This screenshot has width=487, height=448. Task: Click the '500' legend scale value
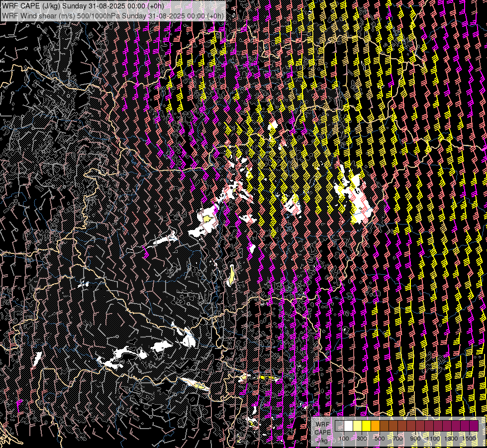point(380,439)
